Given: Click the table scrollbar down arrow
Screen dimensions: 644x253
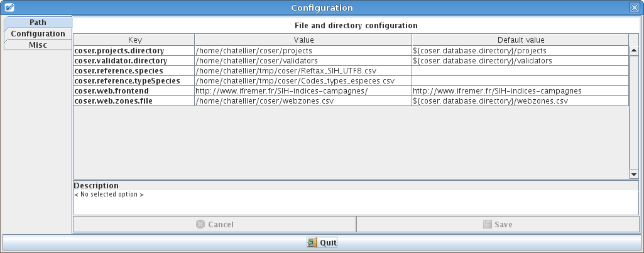Looking at the screenshot, I should pyautogui.click(x=634, y=174).
